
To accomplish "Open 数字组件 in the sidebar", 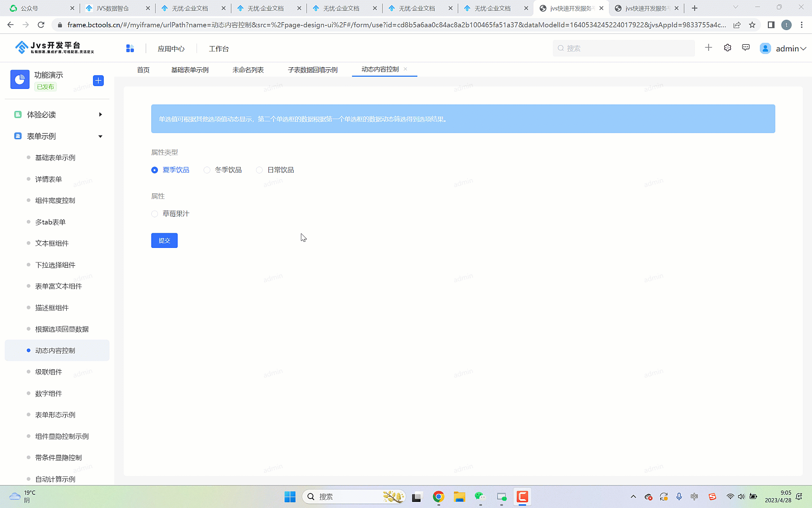I will click(x=57, y=393).
